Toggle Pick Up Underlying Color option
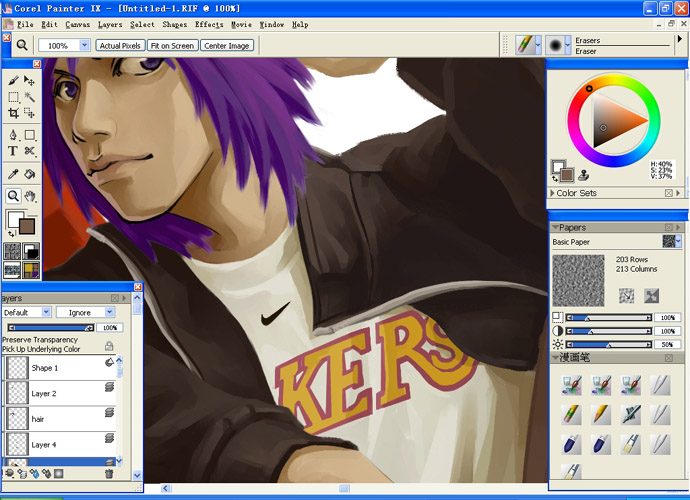690x500 pixels. [41, 349]
